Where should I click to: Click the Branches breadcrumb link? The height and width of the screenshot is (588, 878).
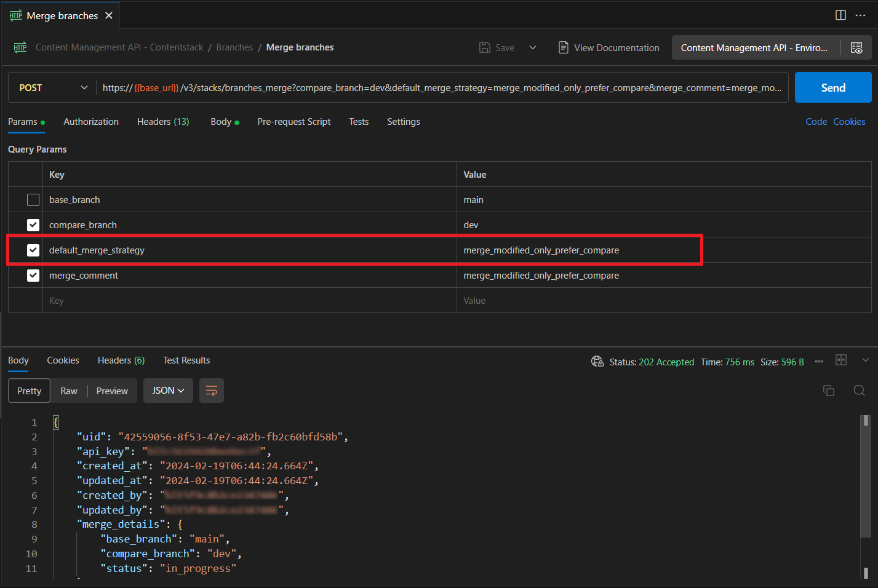click(x=234, y=47)
